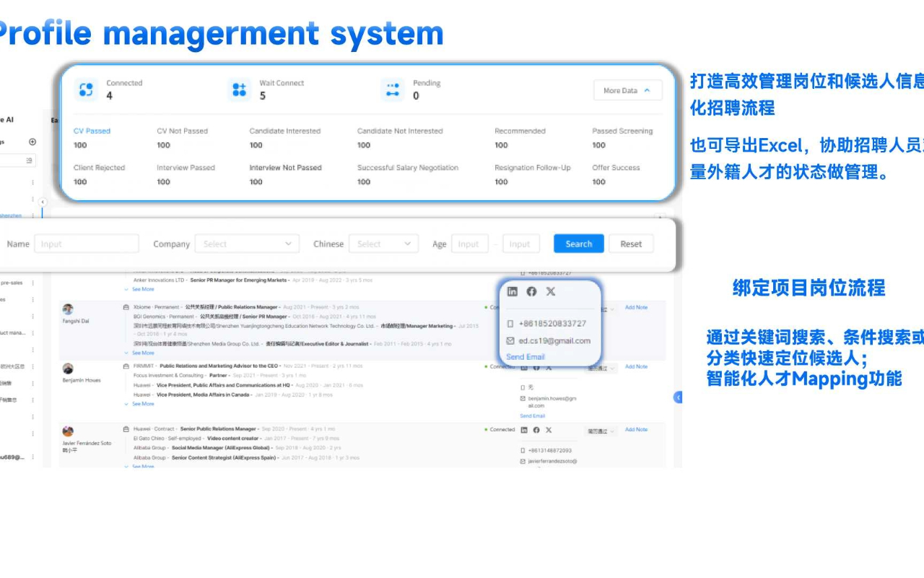Viewport: 924px width, 578px height.
Task: Select the CV Not Passed stage filter
Action: point(182,131)
